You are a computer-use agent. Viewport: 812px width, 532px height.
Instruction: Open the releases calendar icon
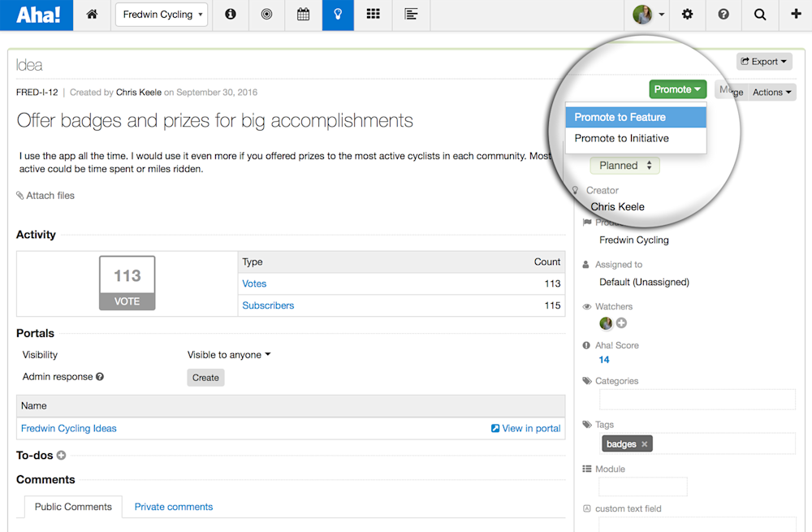[304, 15]
